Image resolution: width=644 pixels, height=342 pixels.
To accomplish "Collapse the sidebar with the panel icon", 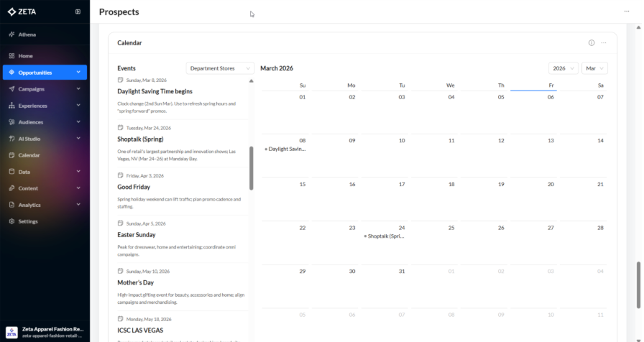I will (78, 12).
